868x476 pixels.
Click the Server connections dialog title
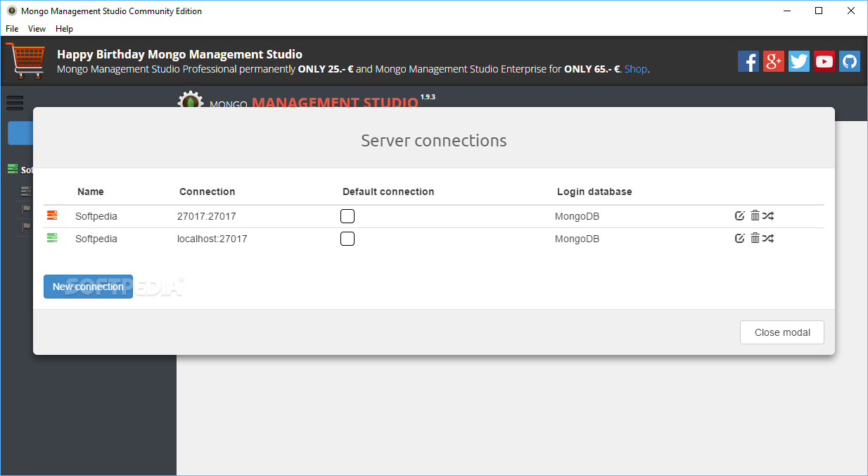pos(434,141)
